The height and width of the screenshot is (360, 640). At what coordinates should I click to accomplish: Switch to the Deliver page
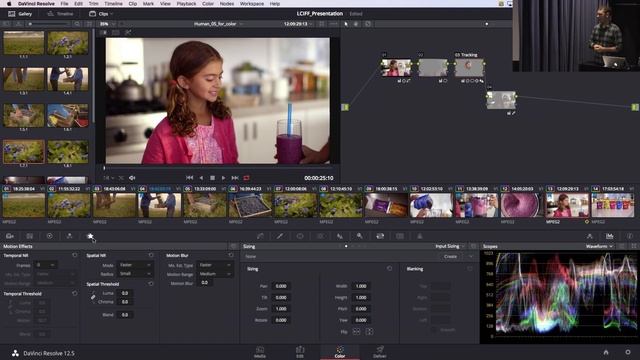380,352
